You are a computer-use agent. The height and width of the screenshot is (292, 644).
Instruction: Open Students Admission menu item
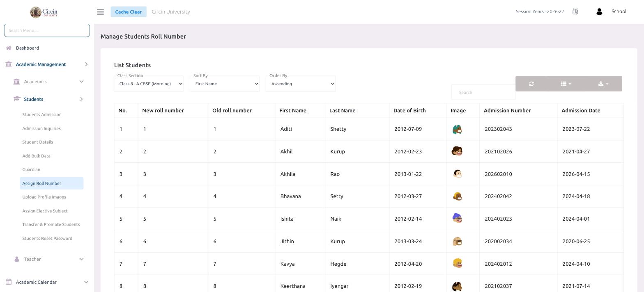coord(42,114)
